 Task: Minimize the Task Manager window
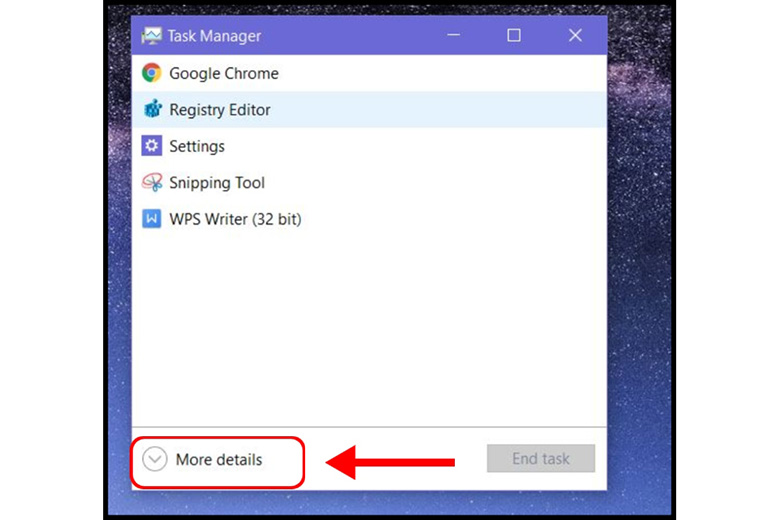pos(453,35)
